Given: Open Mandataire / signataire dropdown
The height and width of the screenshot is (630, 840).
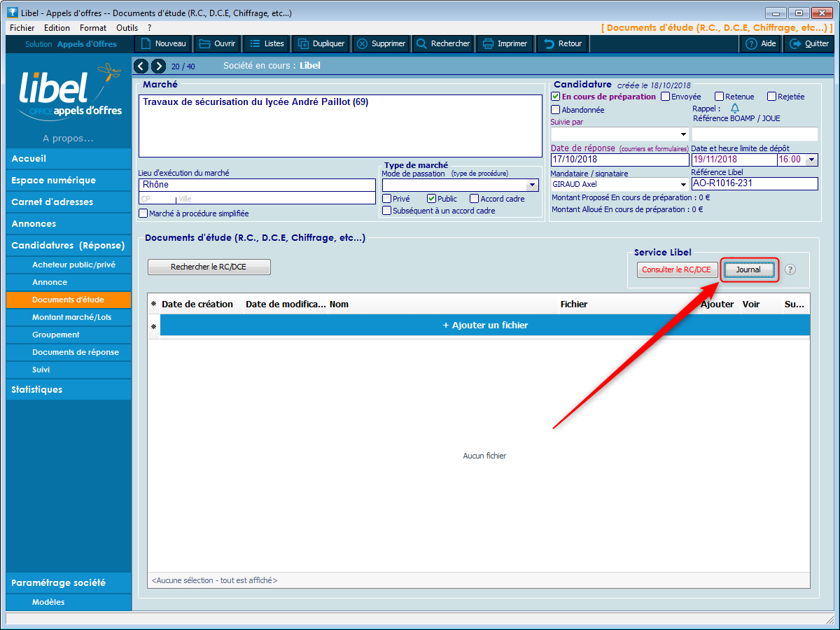Looking at the screenshot, I should 683,184.
